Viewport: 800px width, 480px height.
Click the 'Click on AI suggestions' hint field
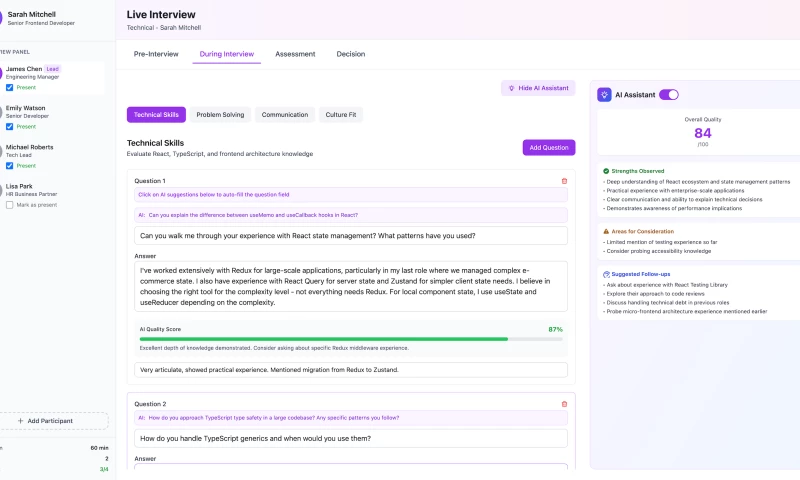coord(351,195)
